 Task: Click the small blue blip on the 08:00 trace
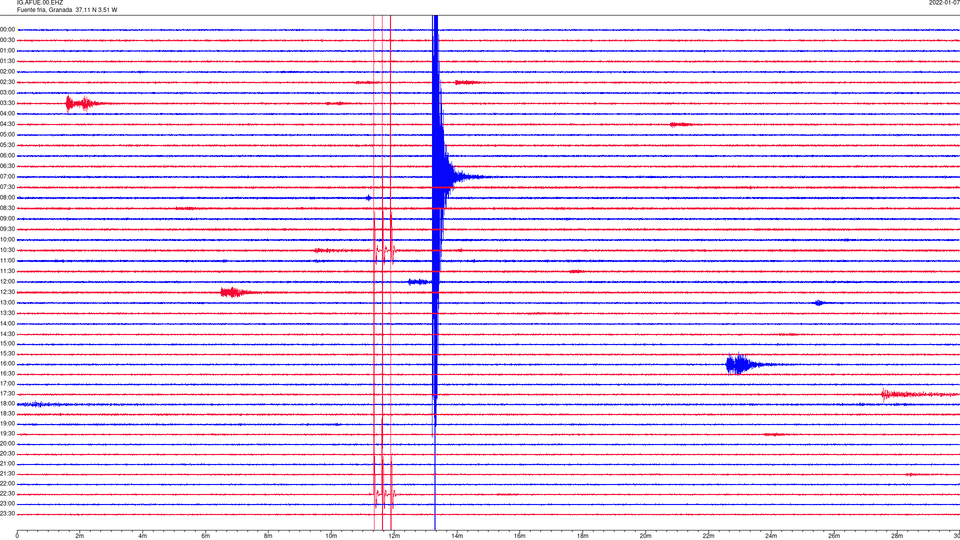[368, 198]
